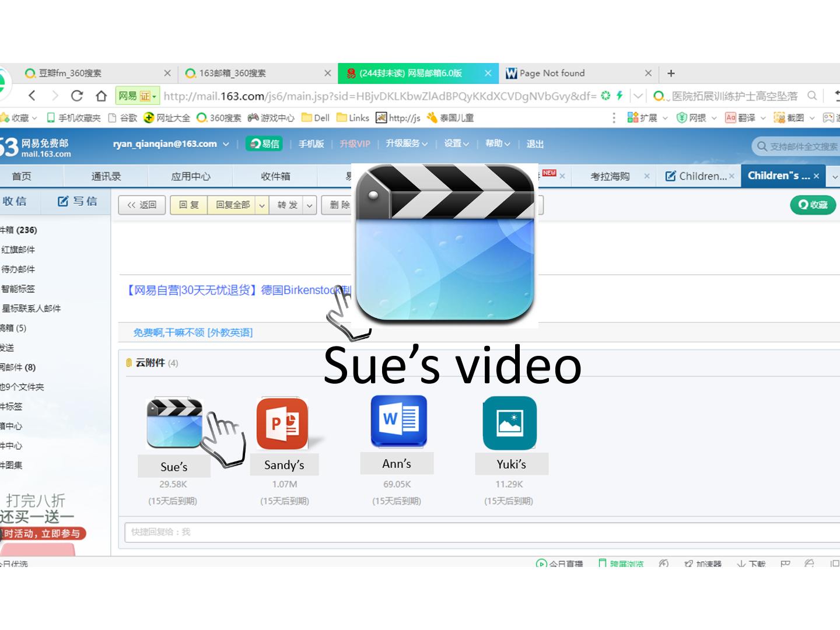This screenshot has width=840, height=630.
Task: Click the green 收藏 button beside mail toolbar
Action: coord(813,205)
